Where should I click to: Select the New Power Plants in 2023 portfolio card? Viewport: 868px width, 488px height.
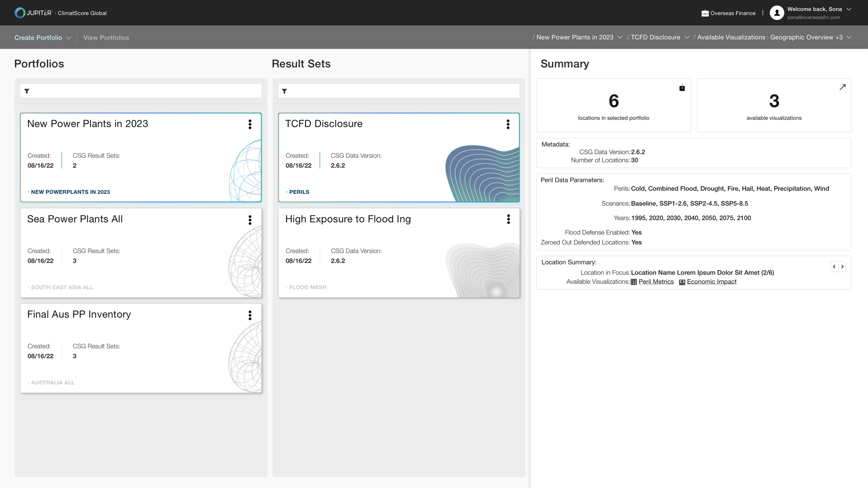(141, 157)
